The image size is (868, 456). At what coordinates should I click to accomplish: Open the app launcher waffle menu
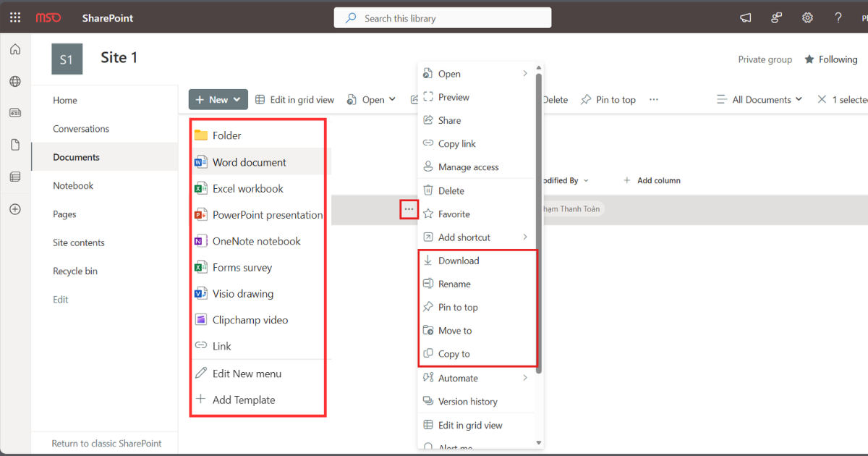[x=14, y=17]
